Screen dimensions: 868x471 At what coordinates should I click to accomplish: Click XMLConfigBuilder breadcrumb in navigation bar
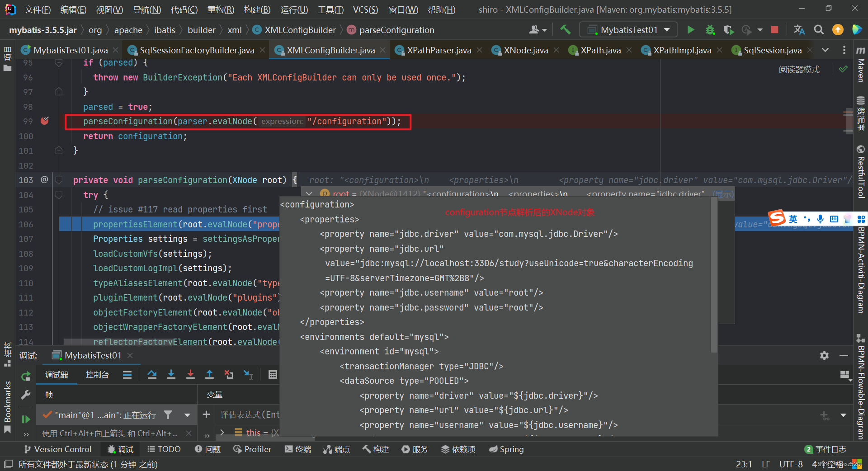pos(300,30)
